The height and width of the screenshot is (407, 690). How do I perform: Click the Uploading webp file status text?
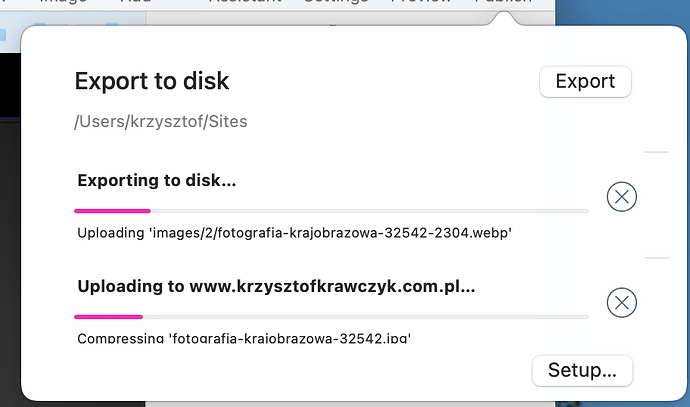(x=295, y=234)
